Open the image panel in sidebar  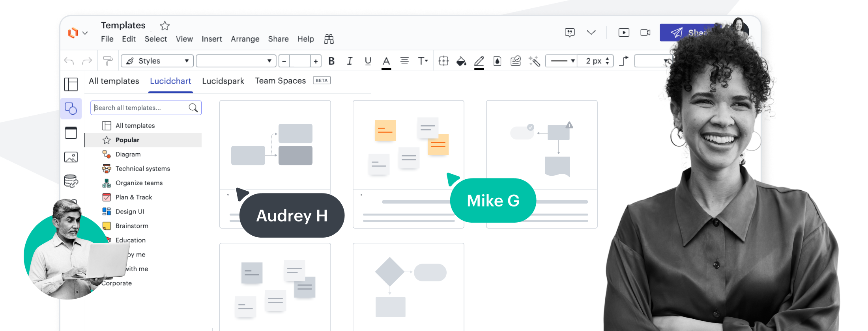point(71,157)
